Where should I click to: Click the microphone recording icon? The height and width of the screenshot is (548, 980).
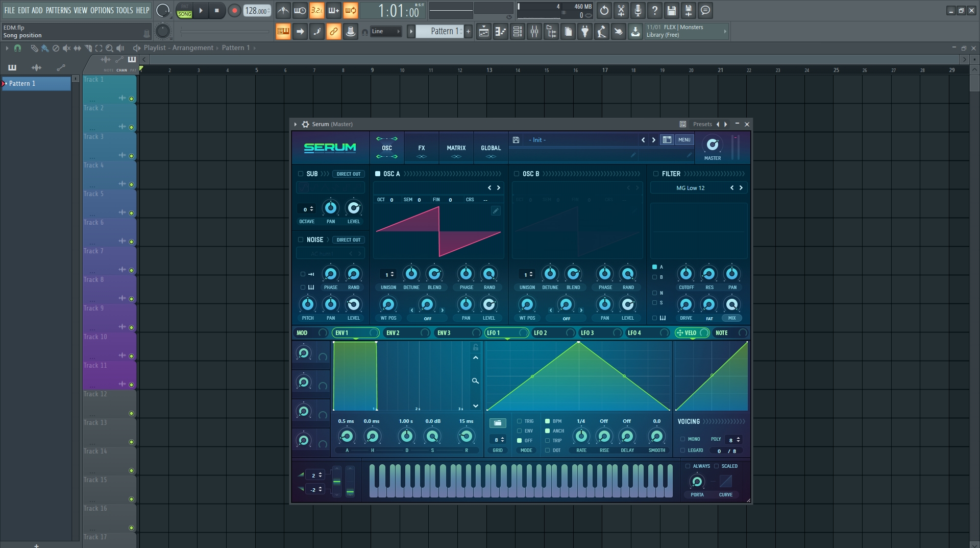click(x=638, y=10)
